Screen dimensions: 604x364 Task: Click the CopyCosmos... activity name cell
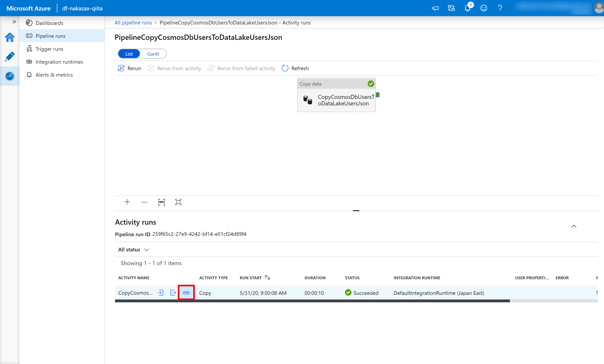135,293
